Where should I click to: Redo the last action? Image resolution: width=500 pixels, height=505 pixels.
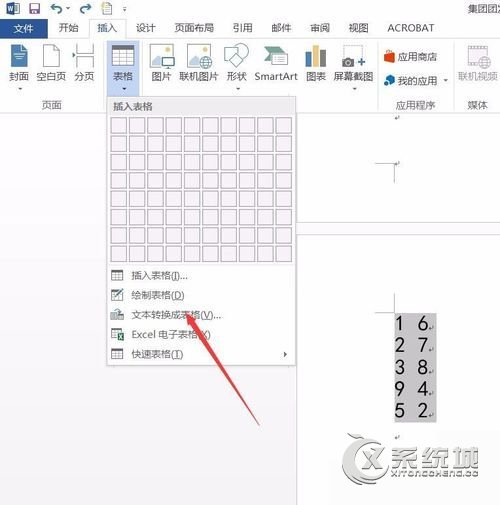tap(85, 8)
